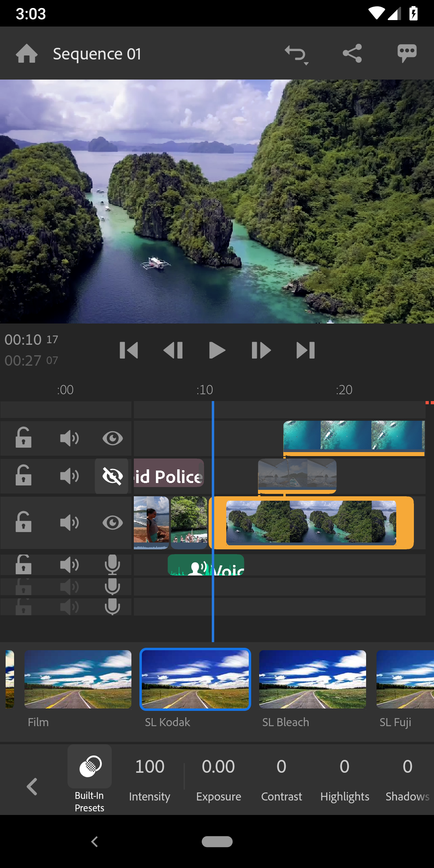
Task: Toggle lock on the top video track
Action: (23, 438)
